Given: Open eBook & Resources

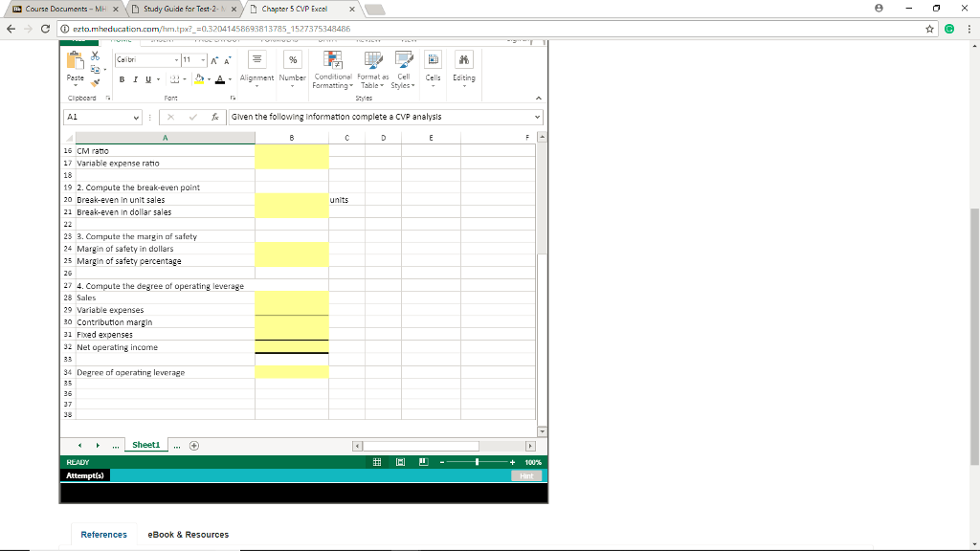Looking at the screenshot, I should click(187, 534).
